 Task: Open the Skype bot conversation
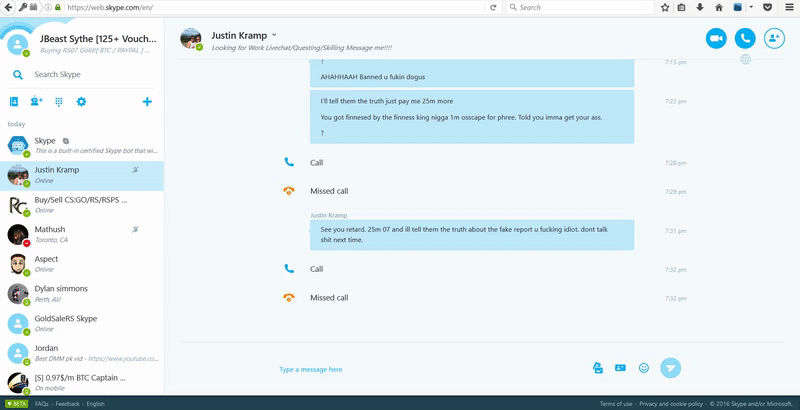click(x=82, y=145)
